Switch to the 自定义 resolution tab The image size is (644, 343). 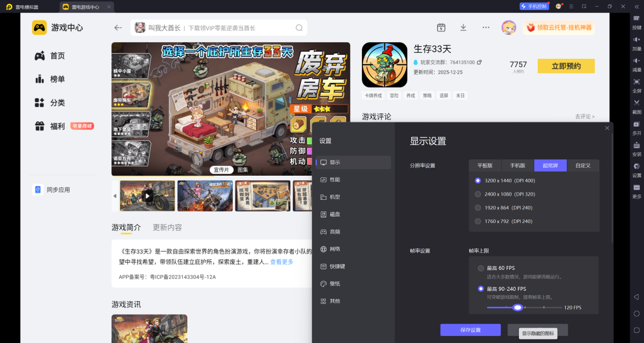(x=583, y=165)
